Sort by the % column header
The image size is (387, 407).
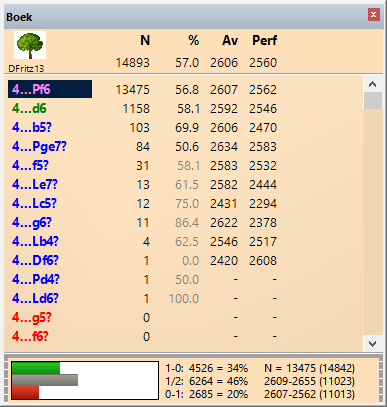(x=194, y=41)
